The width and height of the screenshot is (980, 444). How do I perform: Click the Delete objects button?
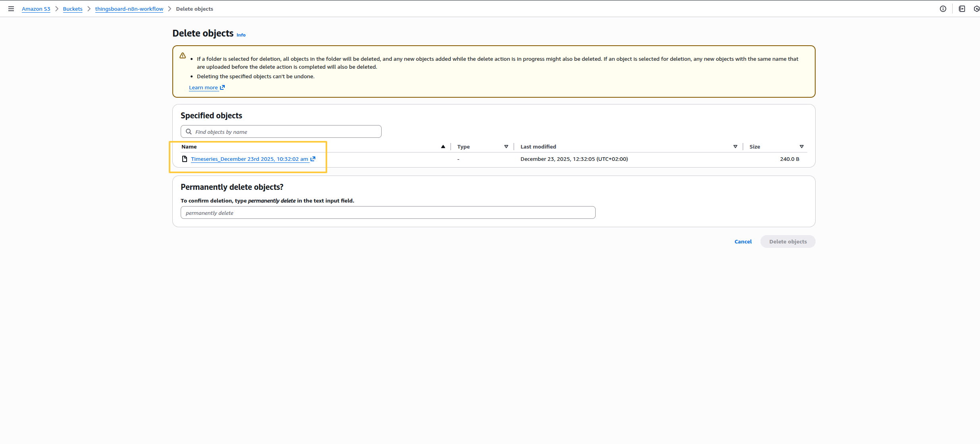coord(788,241)
